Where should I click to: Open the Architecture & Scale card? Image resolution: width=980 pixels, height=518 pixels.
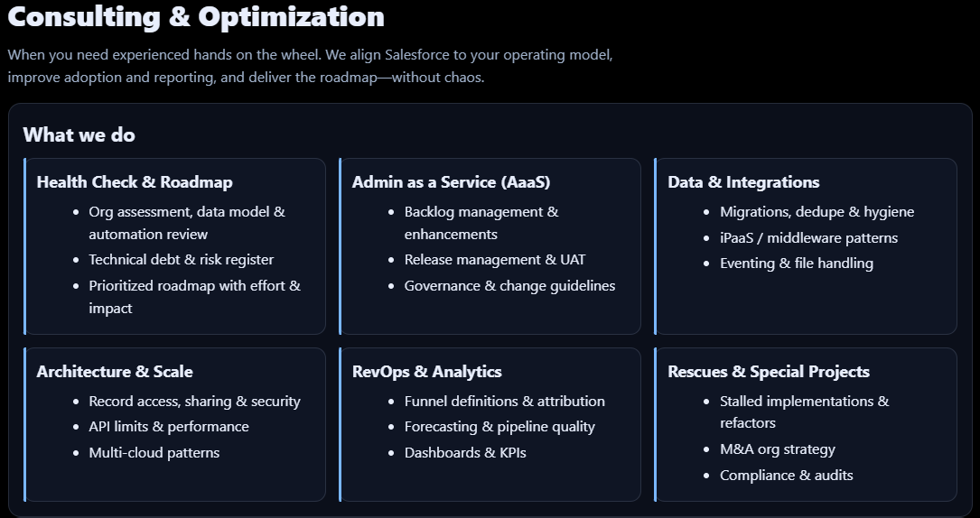(x=115, y=372)
